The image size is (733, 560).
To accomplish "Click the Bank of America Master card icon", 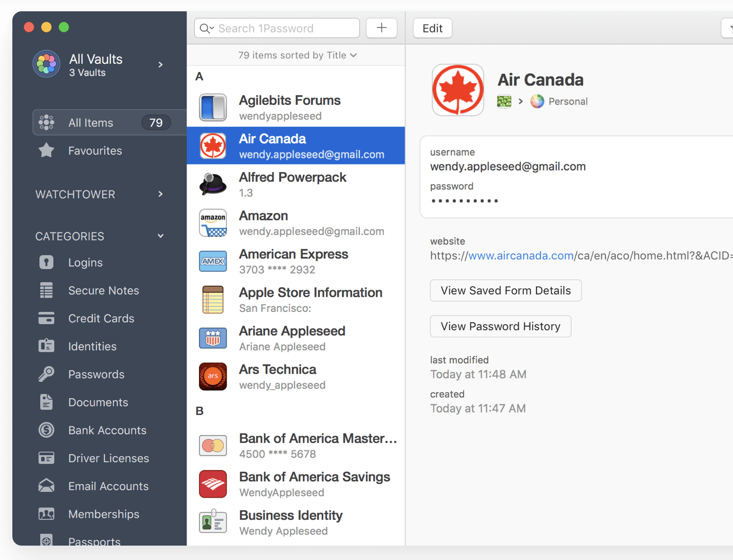I will pyautogui.click(x=213, y=445).
